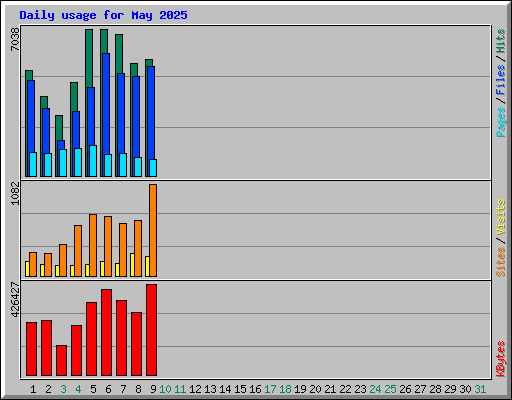Screen dimensions: 512x400
Task: Click green day label 18
Action: pos(285,389)
